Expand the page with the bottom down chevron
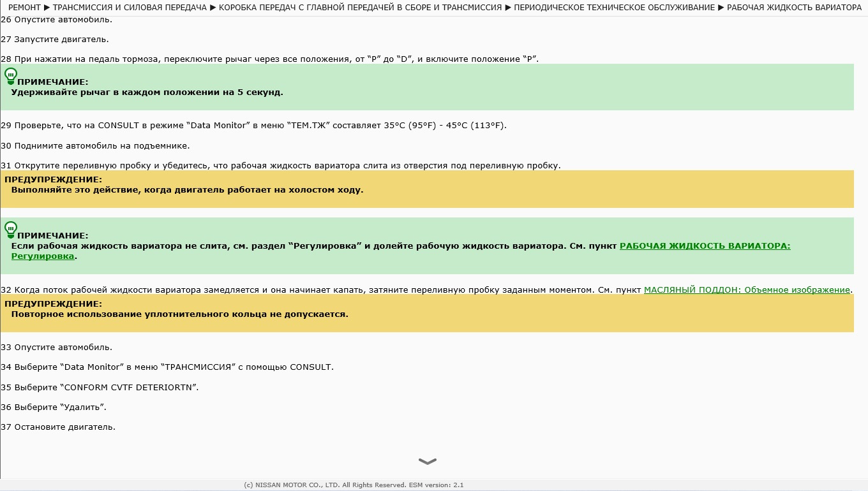 pos(428,461)
